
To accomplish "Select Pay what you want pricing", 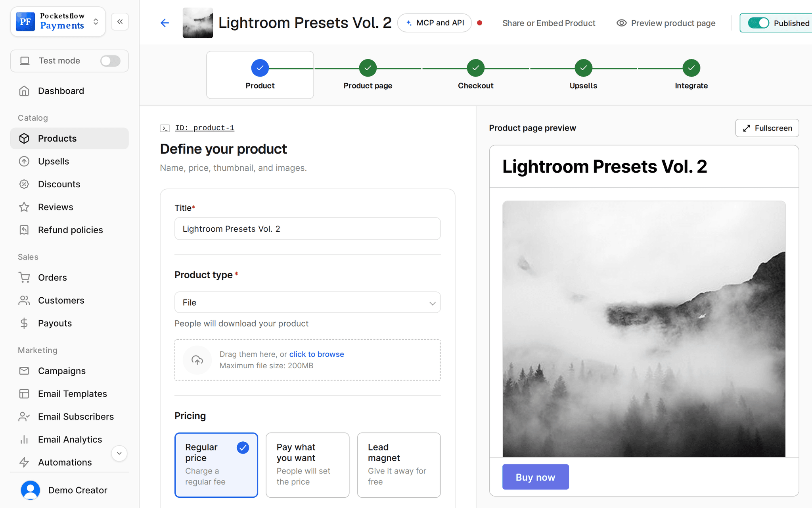I will (308, 465).
